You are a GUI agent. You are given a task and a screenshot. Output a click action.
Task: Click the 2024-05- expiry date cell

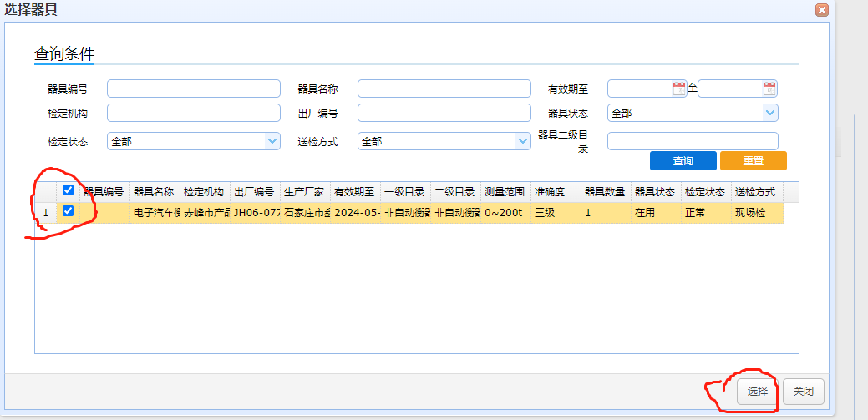coord(355,212)
